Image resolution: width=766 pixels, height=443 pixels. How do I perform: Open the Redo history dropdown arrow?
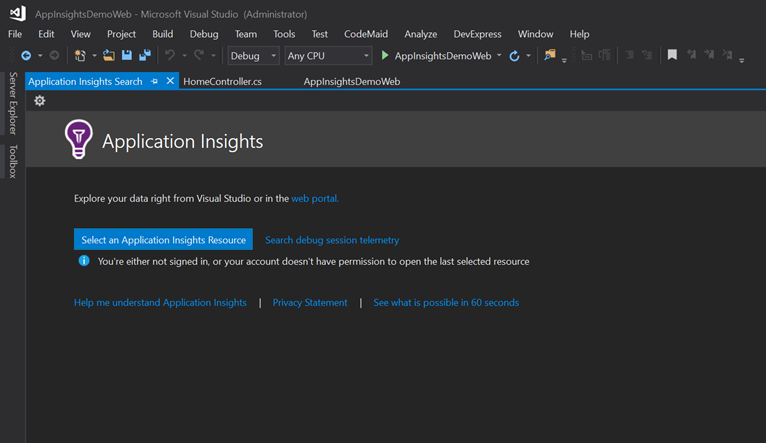213,56
